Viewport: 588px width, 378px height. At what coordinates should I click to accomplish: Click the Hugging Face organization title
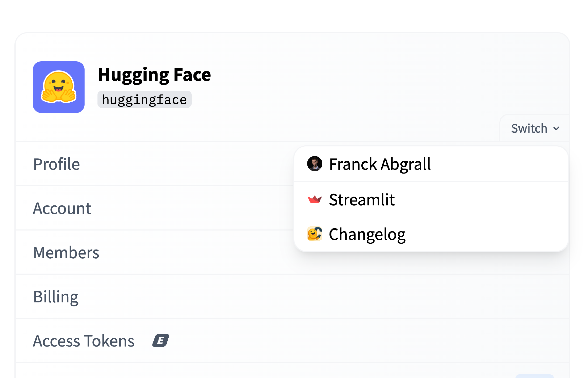pos(154,75)
